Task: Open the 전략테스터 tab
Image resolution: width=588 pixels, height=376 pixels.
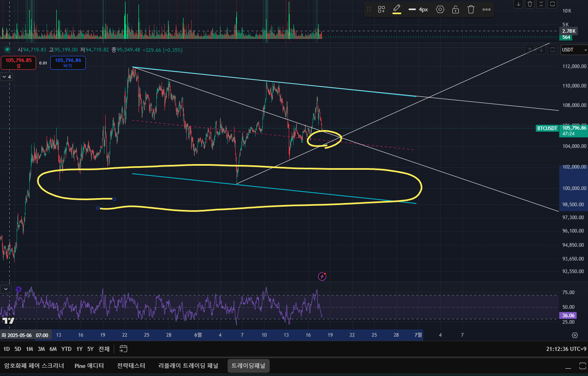Action: click(x=131, y=366)
